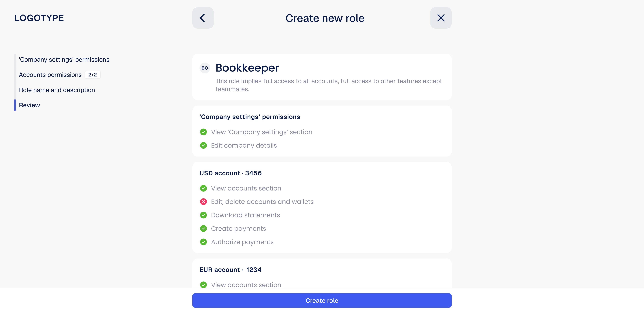The width and height of the screenshot is (644, 313).
Task: Click green check beside USD View accounts section
Action: point(203,188)
